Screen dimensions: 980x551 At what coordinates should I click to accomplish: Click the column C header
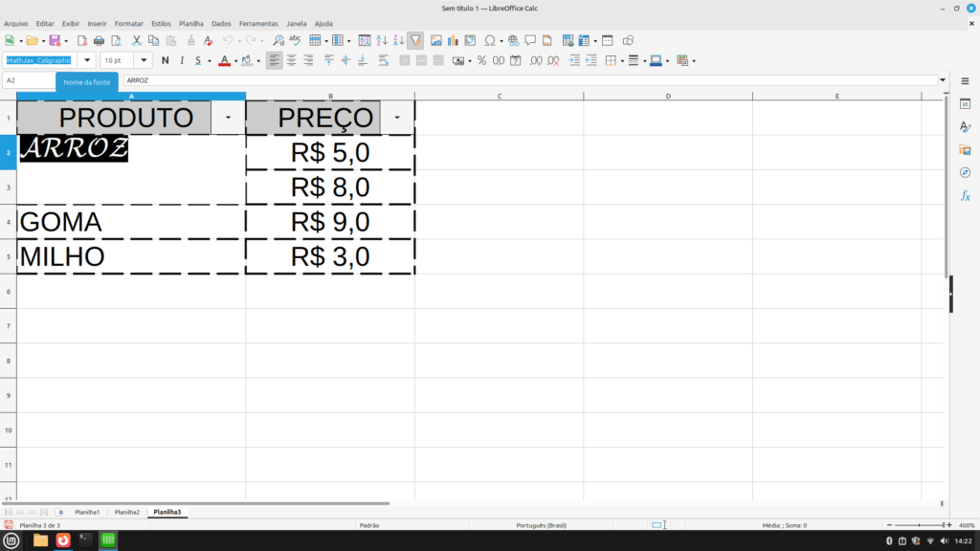(x=500, y=96)
